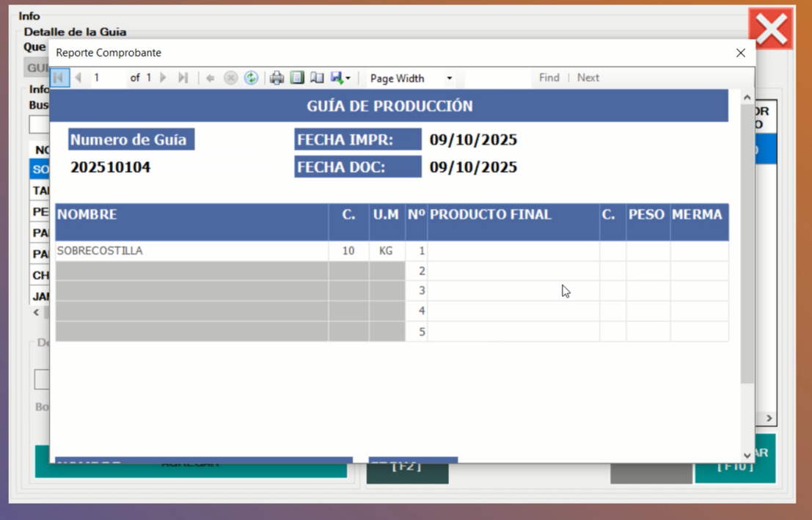The width and height of the screenshot is (812, 520).
Task: Click the red X close button
Action: tap(771, 29)
